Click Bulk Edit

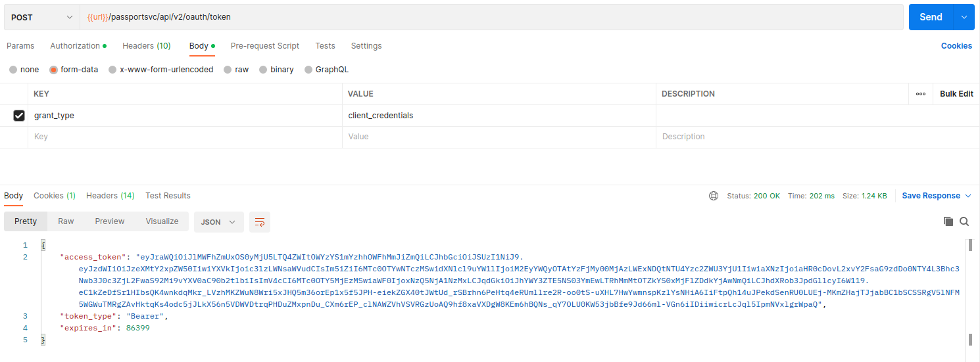pos(956,94)
